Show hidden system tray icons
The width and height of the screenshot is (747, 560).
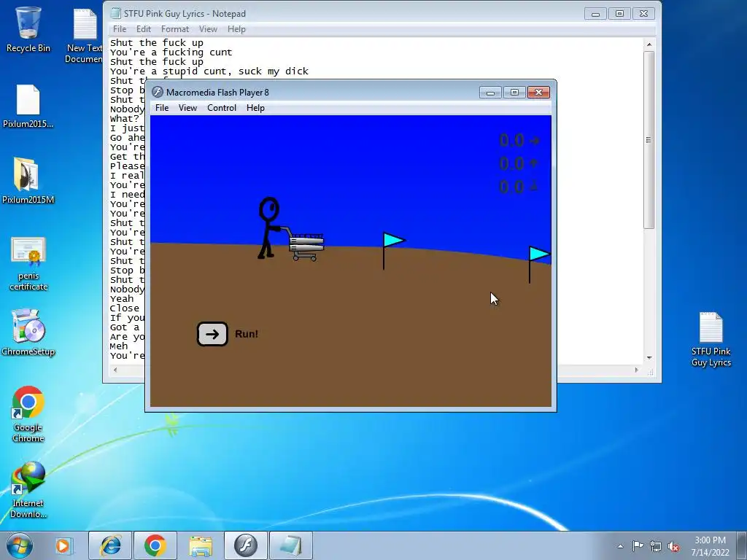(x=620, y=546)
